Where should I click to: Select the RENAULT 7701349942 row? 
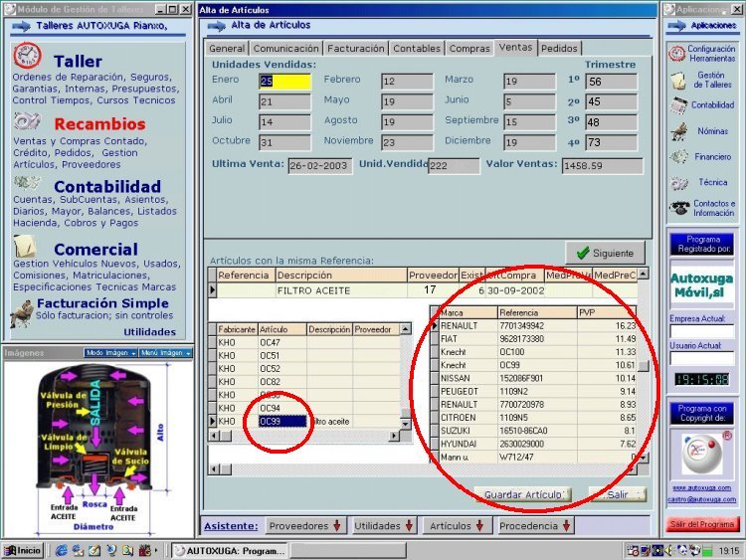534,326
